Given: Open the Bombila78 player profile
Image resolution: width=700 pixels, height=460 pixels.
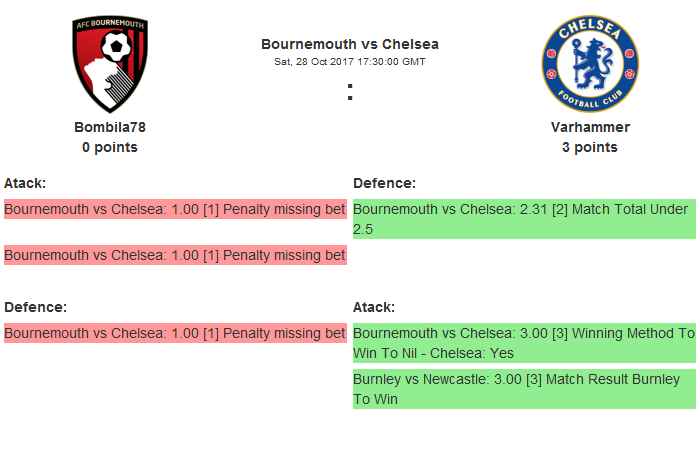Looking at the screenshot, I should tap(110, 127).
